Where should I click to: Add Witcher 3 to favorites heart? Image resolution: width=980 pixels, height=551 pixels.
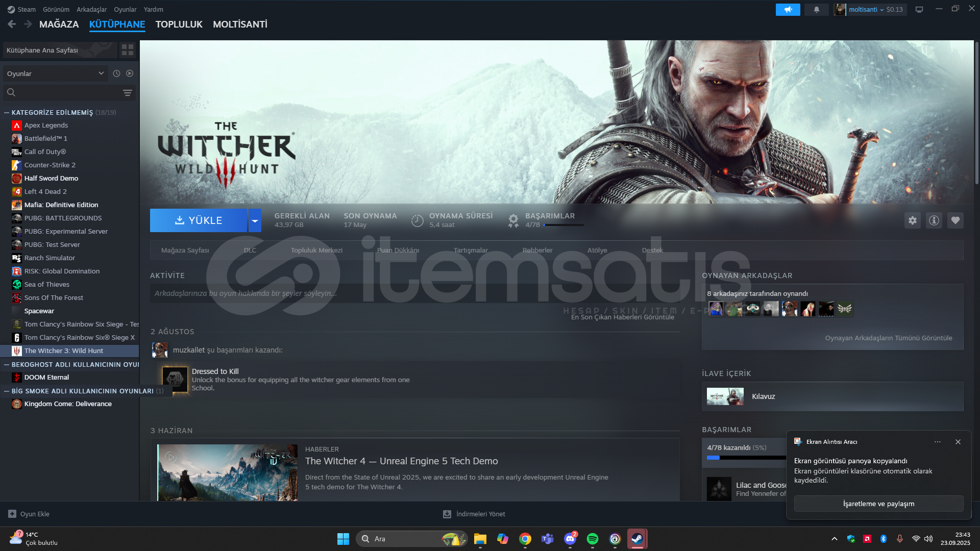coord(955,220)
